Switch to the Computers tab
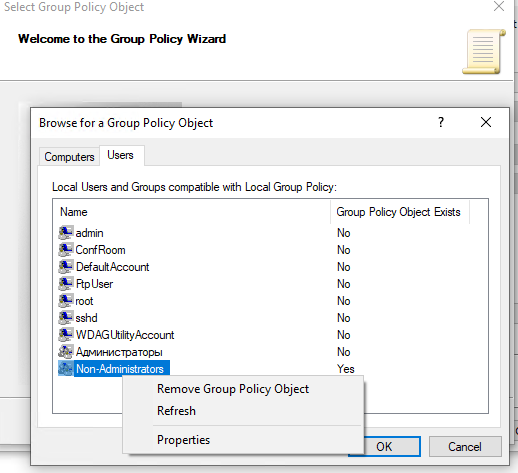This screenshot has height=473, width=518. click(x=69, y=157)
